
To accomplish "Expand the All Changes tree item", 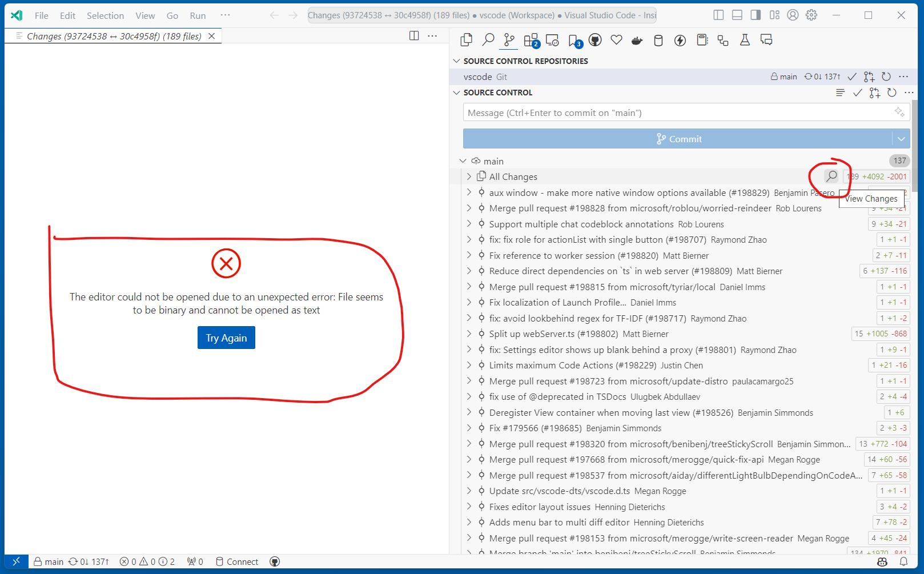I will (x=469, y=176).
